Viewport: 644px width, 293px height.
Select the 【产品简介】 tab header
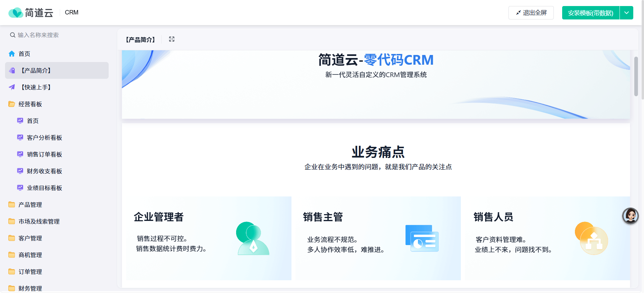click(140, 40)
